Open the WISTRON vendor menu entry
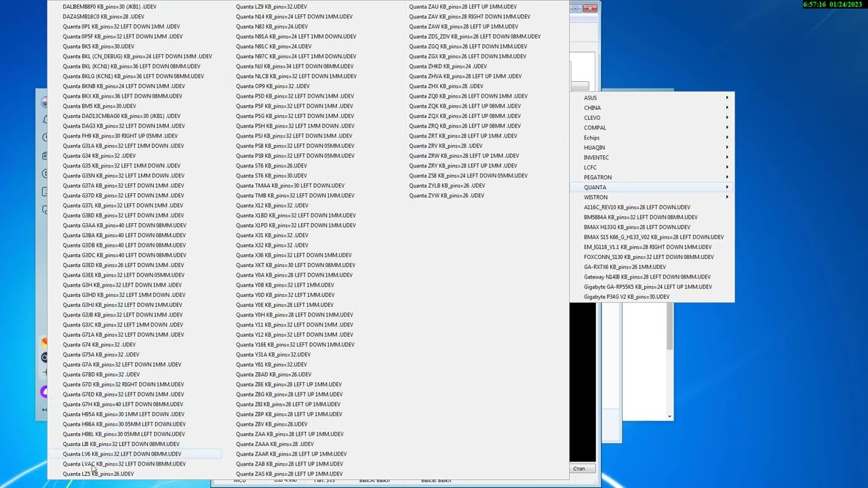The width and height of the screenshot is (868, 488). point(652,197)
